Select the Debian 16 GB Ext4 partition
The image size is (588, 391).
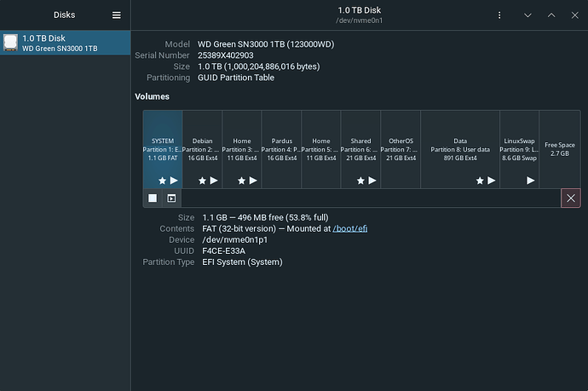pos(203,149)
